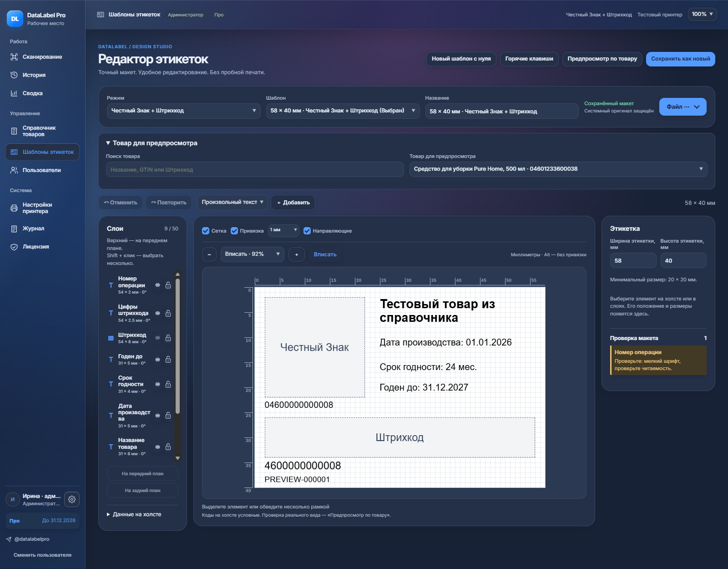Click the Поиск товара search field

coord(255,169)
